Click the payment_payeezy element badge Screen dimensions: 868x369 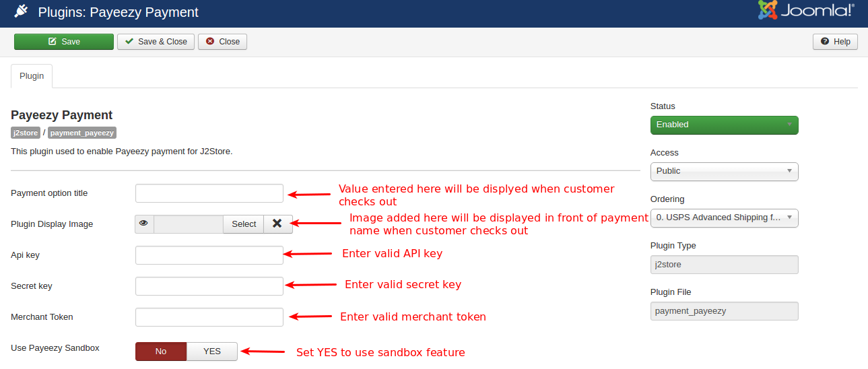(82, 133)
